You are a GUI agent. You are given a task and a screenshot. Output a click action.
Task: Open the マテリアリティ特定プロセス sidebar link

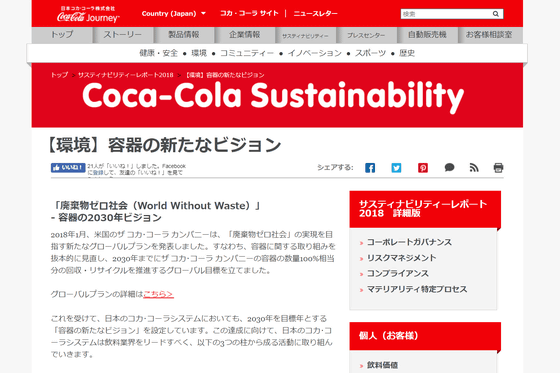tap(417, 289)
